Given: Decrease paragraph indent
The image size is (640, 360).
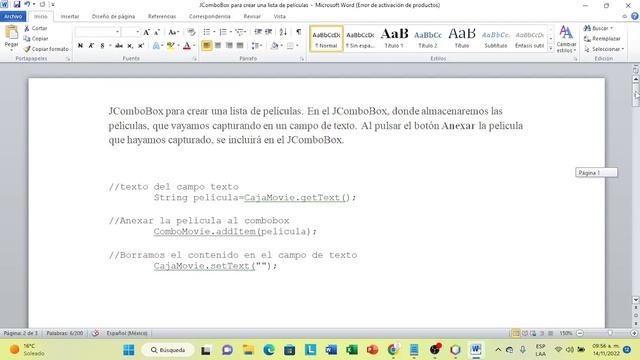Looking at the screenshot, I should click(x=258, y=32).
